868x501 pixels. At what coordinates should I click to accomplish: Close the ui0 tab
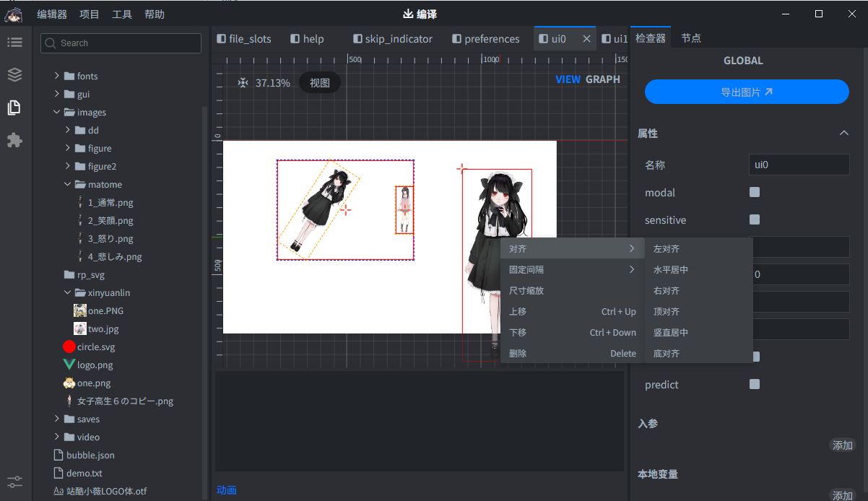(x=586, y=39)
